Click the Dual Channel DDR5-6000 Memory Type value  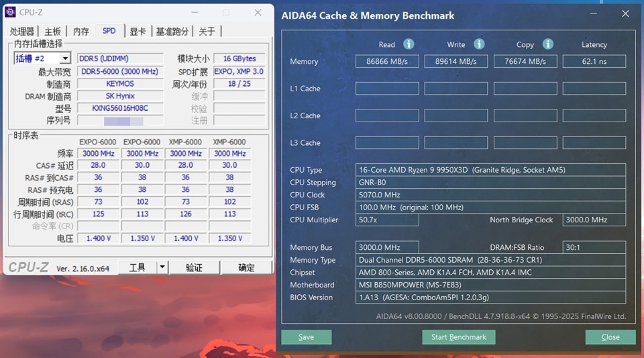[x=491, y=260]
